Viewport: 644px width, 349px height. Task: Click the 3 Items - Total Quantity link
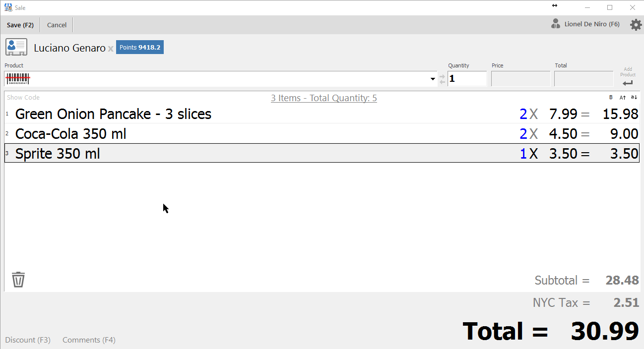[324, 98]
